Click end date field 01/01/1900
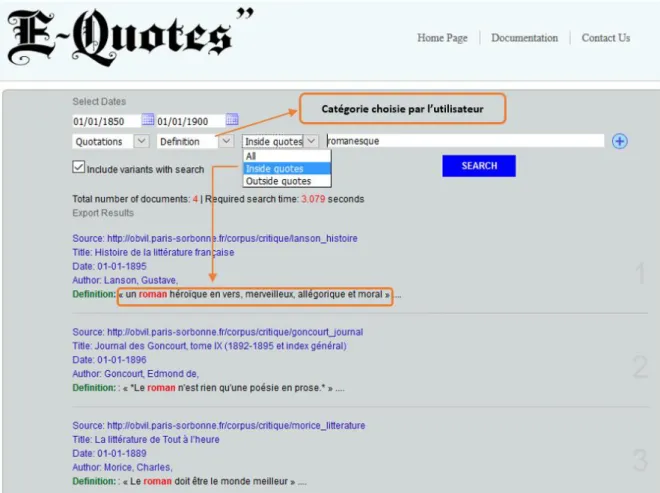Image resolution: width=660 pixels, height=493 pixels. pos(191,121)
